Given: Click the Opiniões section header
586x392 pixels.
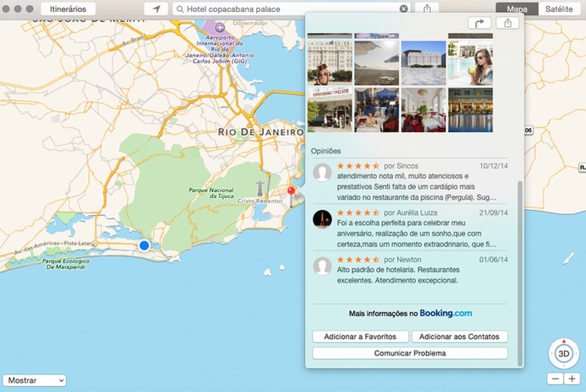Looking at the screenshot, I should 327,152.
